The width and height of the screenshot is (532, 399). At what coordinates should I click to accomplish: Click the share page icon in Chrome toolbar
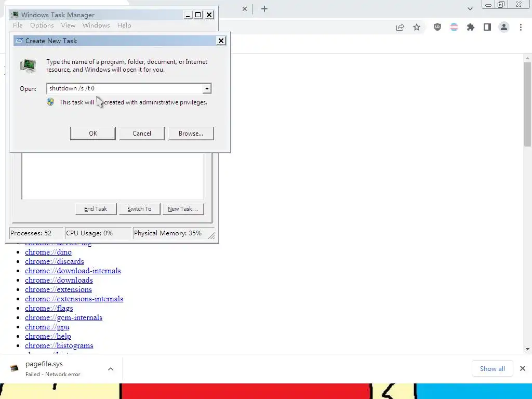(x=400, y=27)
